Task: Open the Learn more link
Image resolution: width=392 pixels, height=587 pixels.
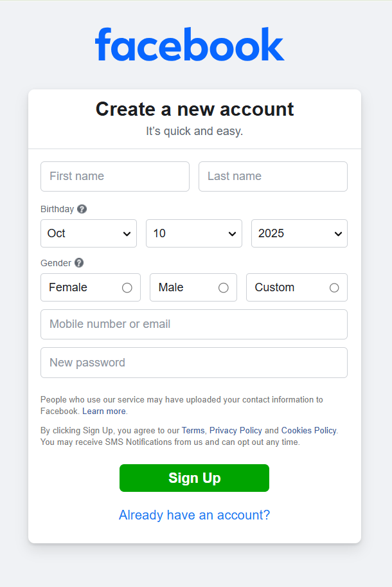Action: 104,411
